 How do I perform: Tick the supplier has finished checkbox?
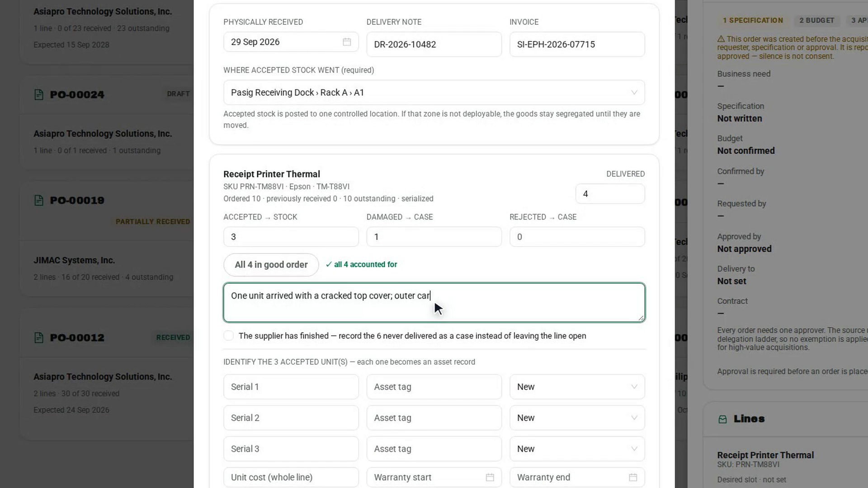229,336
